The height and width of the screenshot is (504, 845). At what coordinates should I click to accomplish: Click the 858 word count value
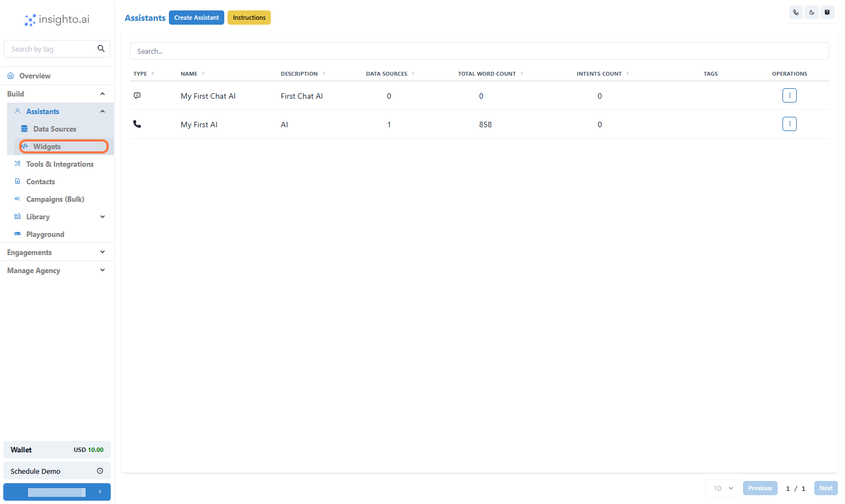485,124
